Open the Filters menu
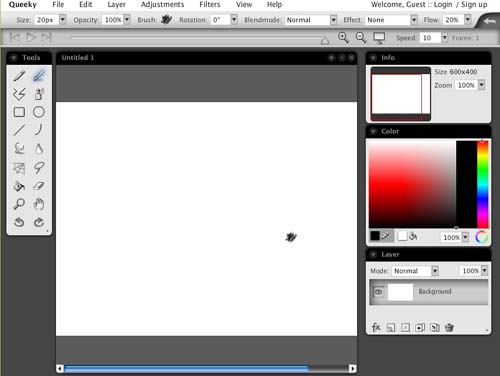500x376 pixels. (x=210, y=5)
